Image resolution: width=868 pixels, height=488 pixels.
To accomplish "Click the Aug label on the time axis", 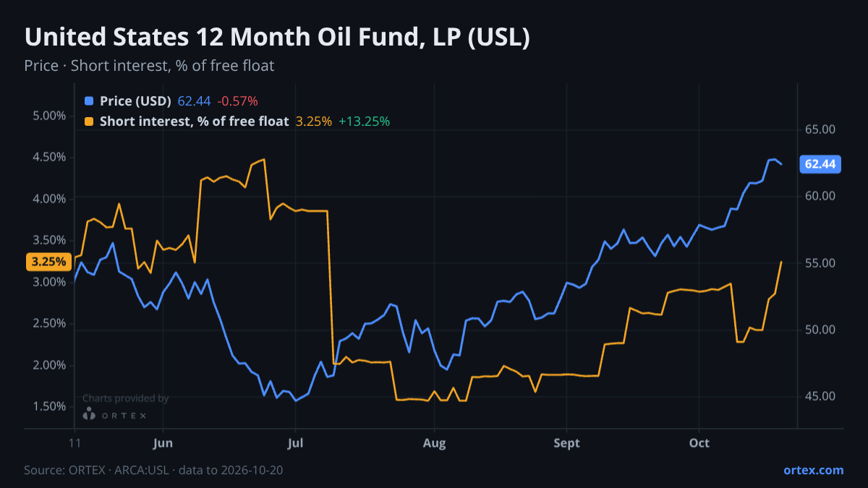I will (434, 443).
